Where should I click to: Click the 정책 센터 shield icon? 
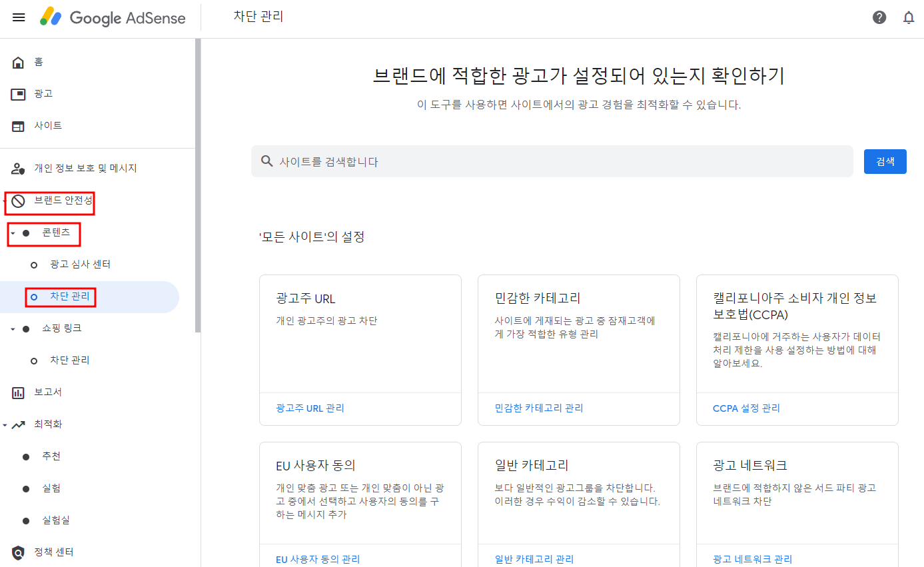(x=18, y=552)
